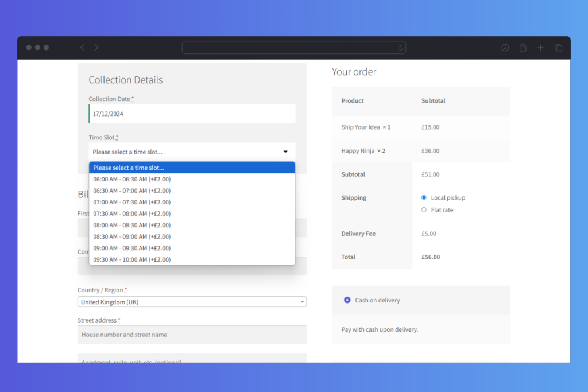The width and height of the screenshot is (588, 392).
Task: Click the downloads icon in the browser toolbar
Action: pos(505,48)
